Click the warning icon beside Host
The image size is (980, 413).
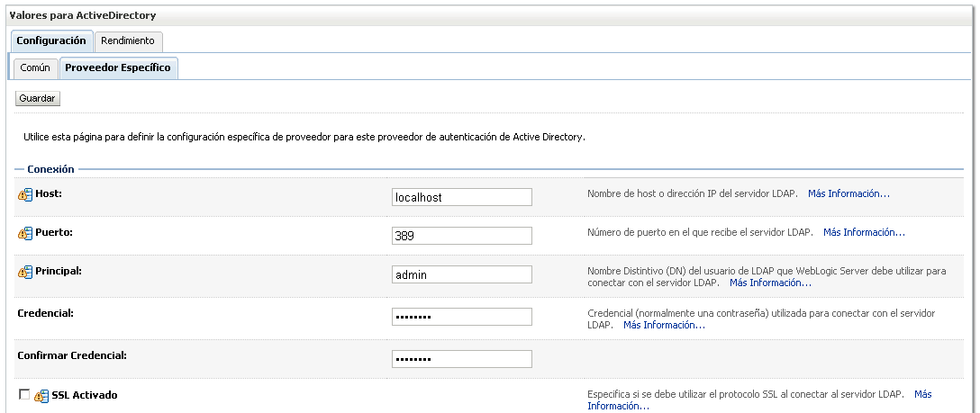point(25,195)
